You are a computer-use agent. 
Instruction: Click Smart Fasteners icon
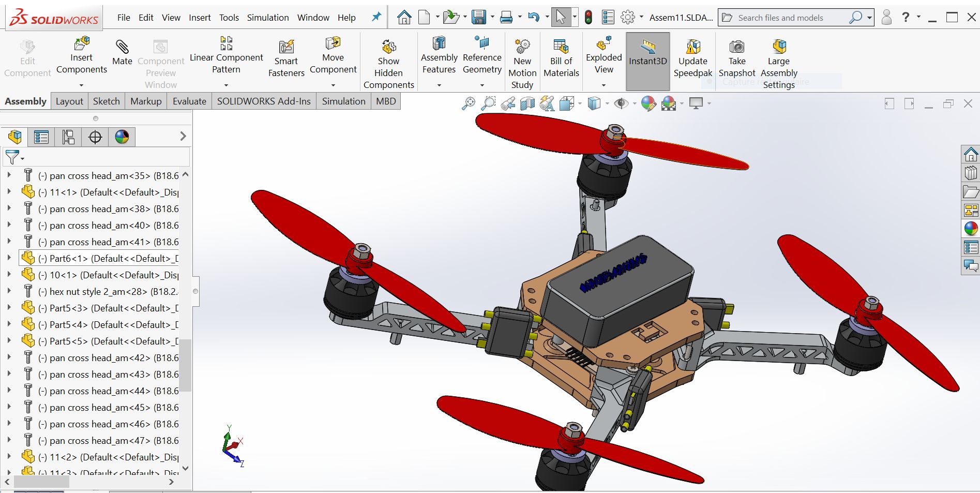(x=286, y=47)
